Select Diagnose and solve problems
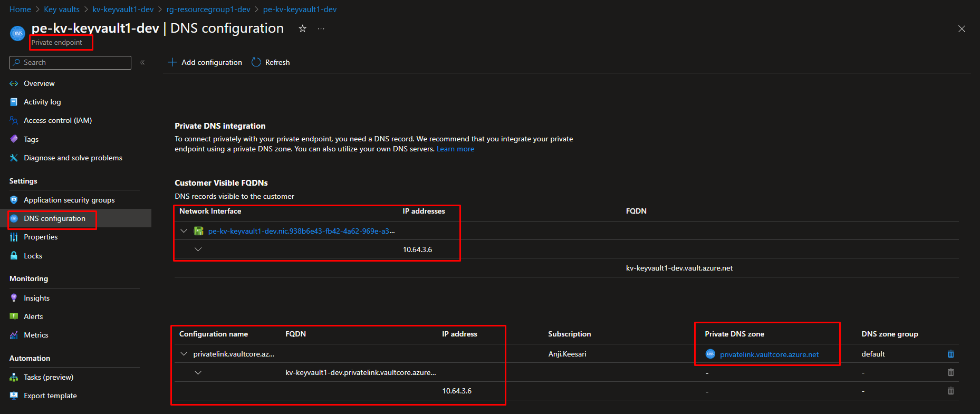The image size is (980, 414). click(73, 158)
